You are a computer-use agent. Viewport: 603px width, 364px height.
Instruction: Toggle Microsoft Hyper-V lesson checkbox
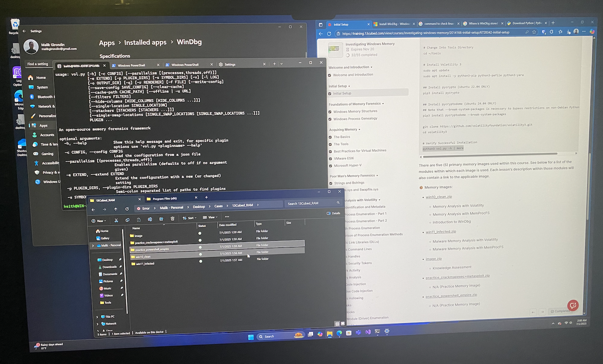pyautogui.click(x=330, y=166)
